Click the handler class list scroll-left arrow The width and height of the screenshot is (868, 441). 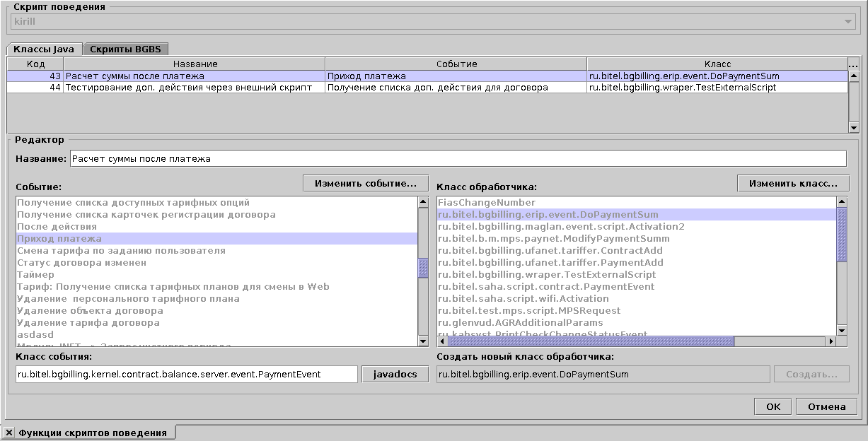click(443, 341)
